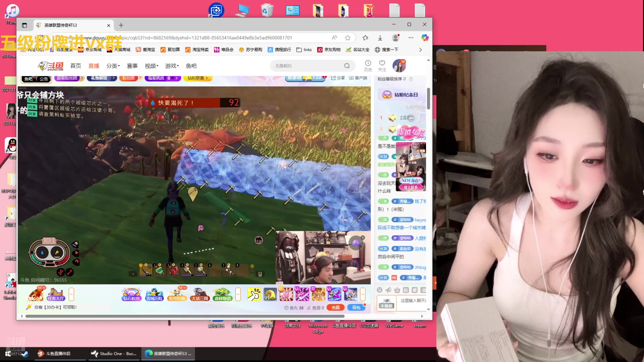Open Douyu watch history (历史)

(x=368, y=66)
